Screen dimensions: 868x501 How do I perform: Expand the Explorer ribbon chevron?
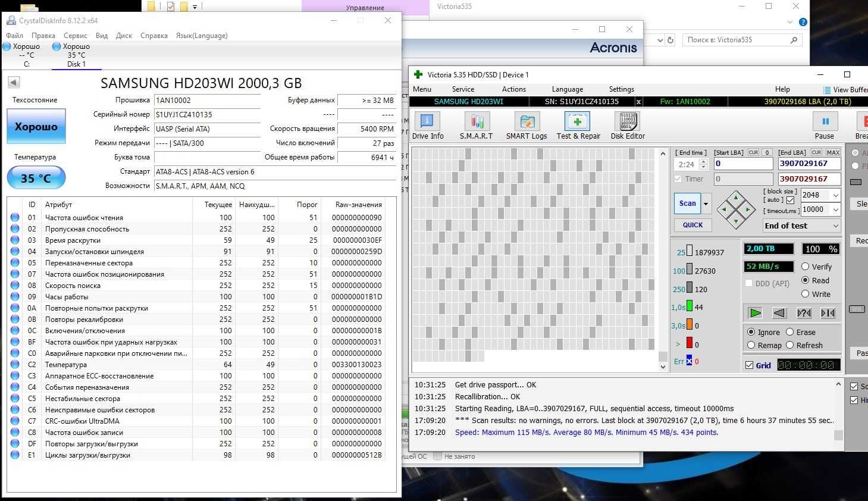pos(790,22)
